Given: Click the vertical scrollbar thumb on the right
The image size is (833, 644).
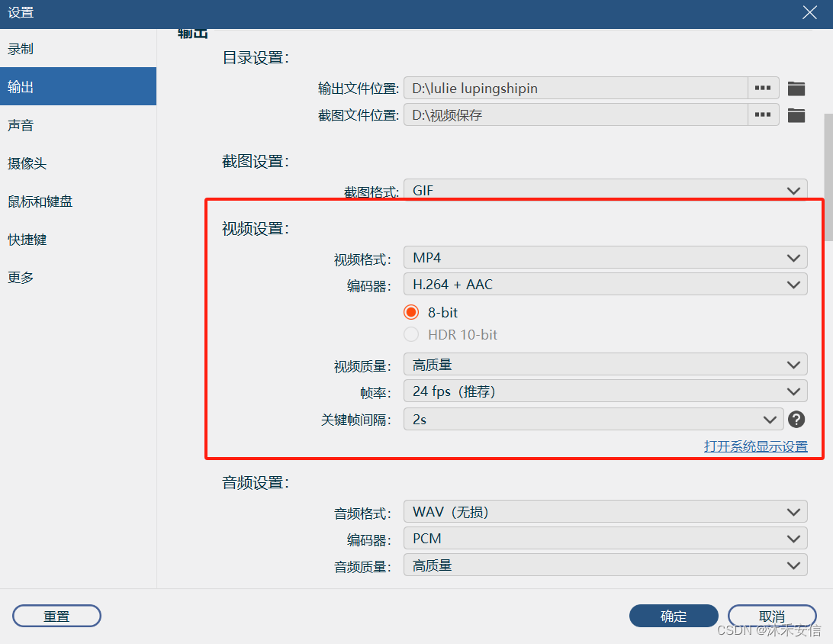Looking at the screenshot, I should click(828, 177).
